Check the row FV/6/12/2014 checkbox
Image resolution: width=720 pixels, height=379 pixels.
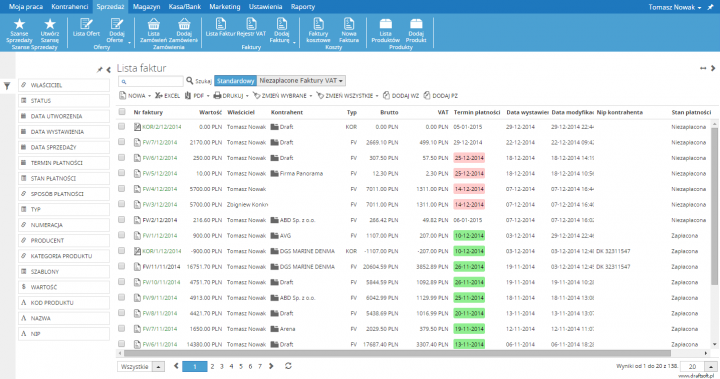(x=122, y=158)
